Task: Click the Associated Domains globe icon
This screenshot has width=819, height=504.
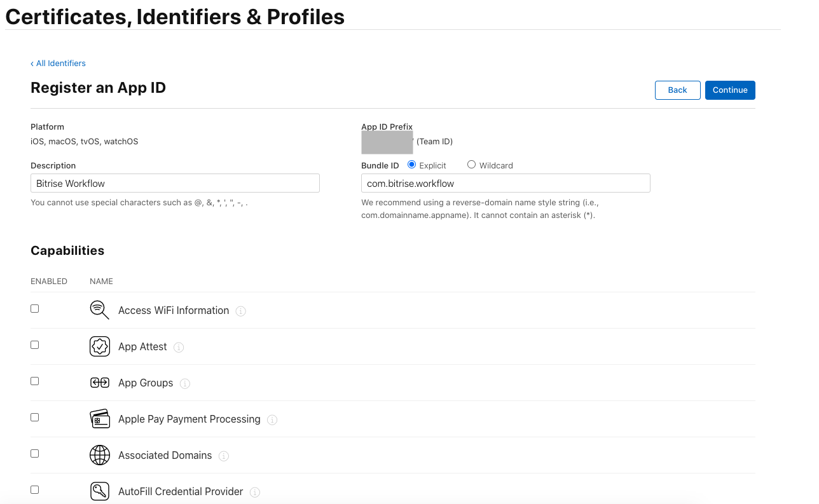Action: pyautogui.click(x=100, y=455)
